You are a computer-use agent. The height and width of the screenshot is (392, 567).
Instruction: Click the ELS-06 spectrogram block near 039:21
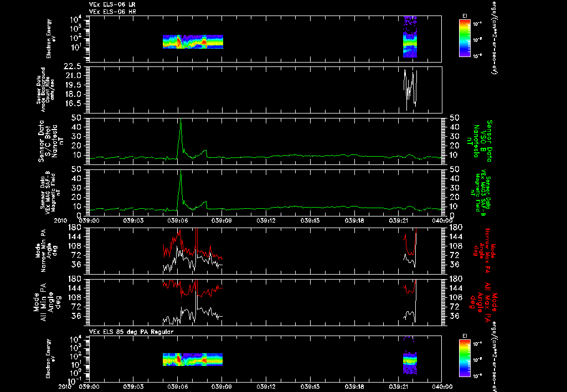pos(410,37)
